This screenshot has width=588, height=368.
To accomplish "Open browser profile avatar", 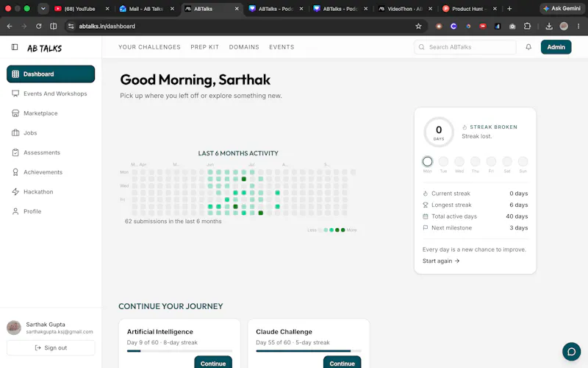I will click(564, 26).
